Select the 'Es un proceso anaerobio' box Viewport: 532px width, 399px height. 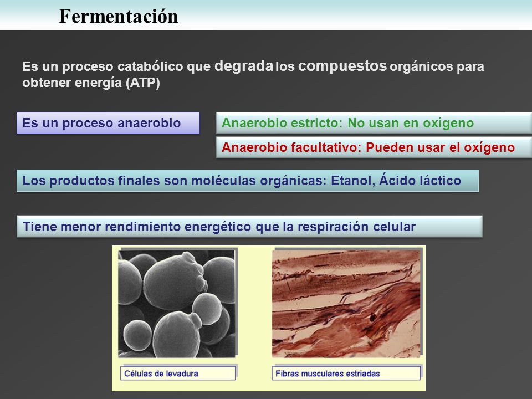coord(108,123)
